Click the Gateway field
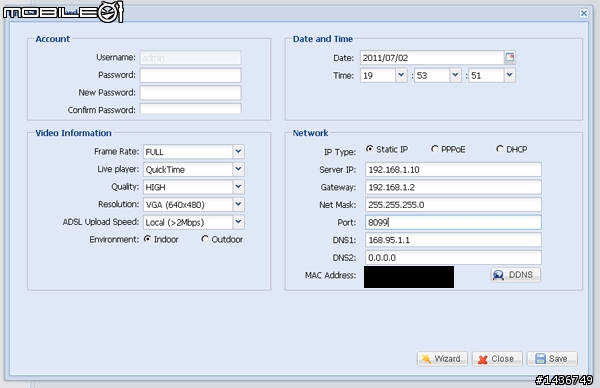Viewport: 600px width, 388px height. (x=453, y=187)
